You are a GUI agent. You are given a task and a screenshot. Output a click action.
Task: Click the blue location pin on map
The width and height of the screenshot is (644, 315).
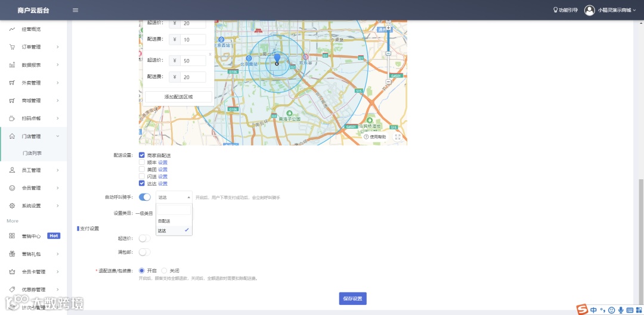[277, 58]
